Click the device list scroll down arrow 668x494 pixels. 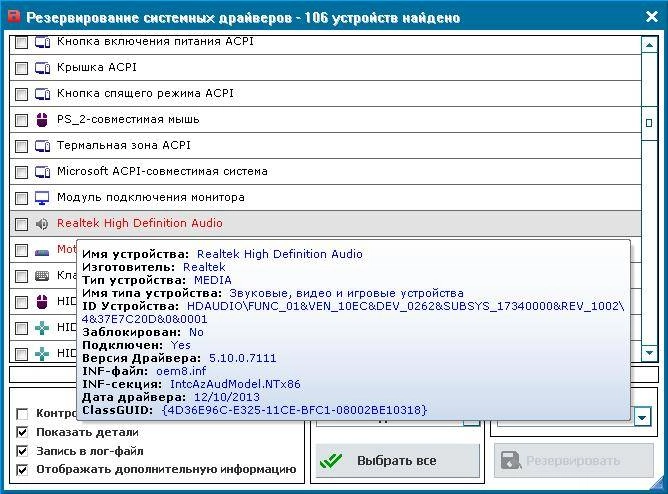coord(649,353)
